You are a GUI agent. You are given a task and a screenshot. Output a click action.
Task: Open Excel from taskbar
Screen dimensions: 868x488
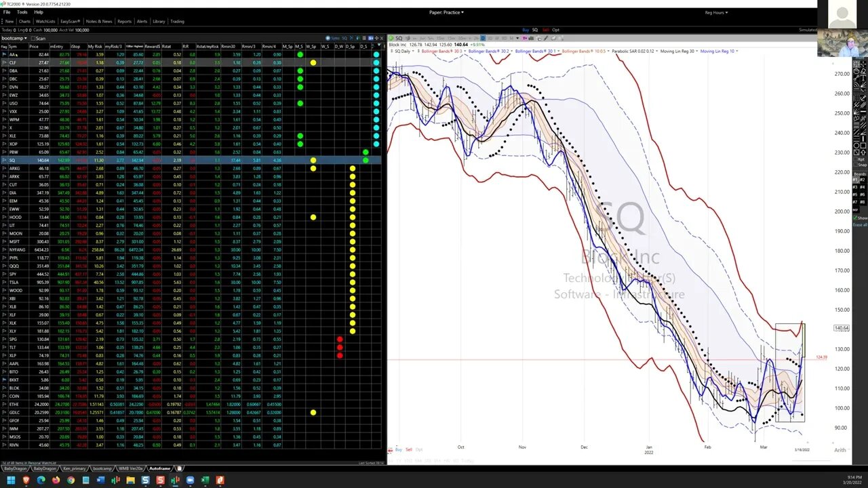[x=205, y=480]
